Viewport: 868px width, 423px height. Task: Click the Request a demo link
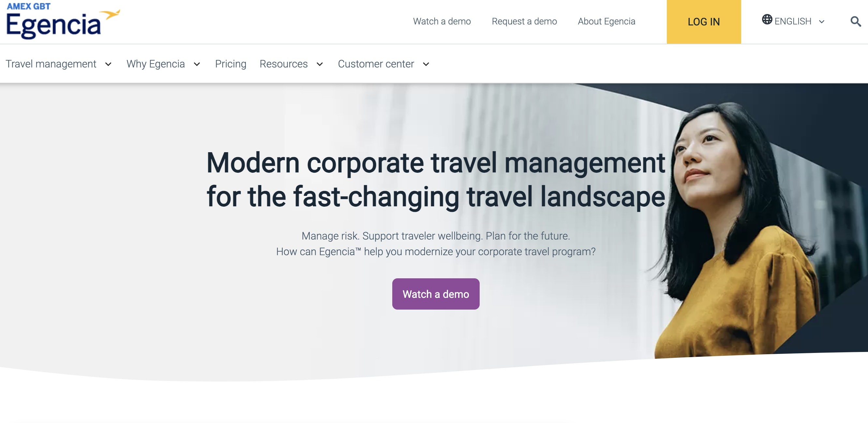[x=524, y=22]
